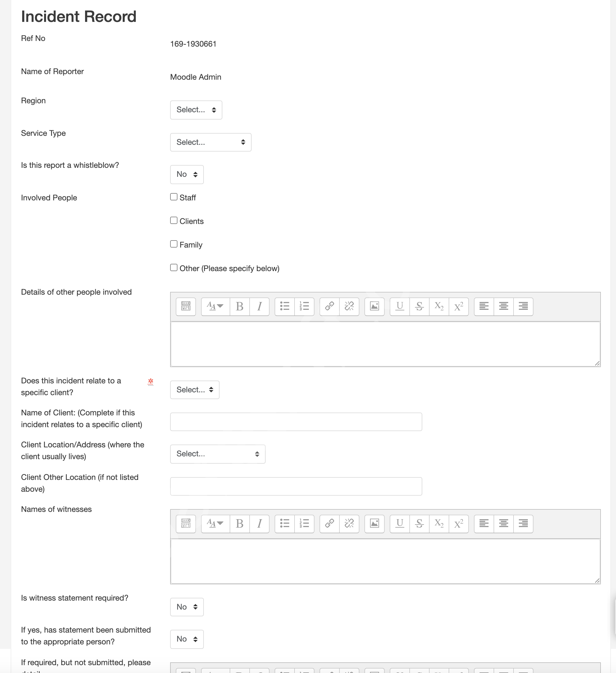Click the Names of witnesses text area

385,561
